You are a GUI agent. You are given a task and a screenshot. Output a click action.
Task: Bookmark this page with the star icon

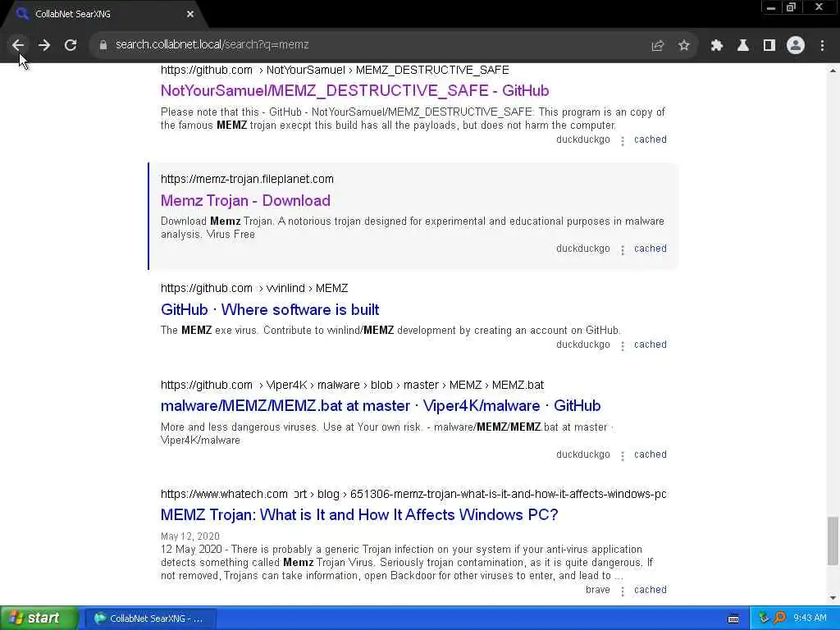683,46
